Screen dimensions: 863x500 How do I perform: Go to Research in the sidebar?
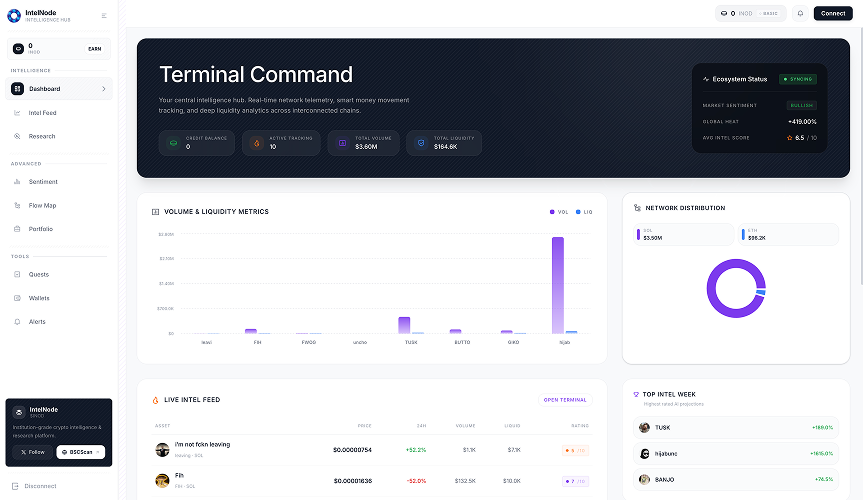click(x=42, y=136)
